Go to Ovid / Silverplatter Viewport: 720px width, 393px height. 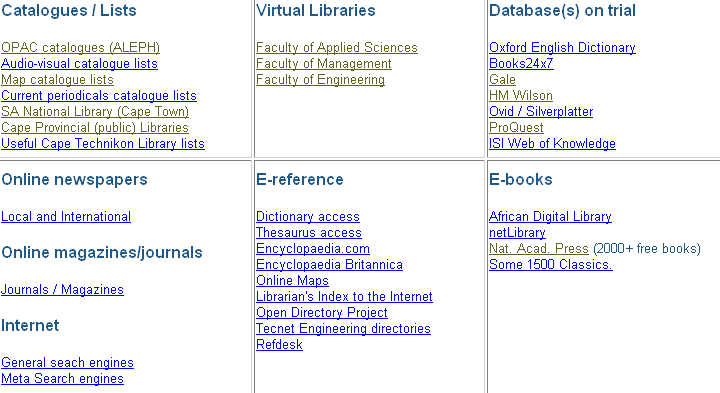coord(541,112)
